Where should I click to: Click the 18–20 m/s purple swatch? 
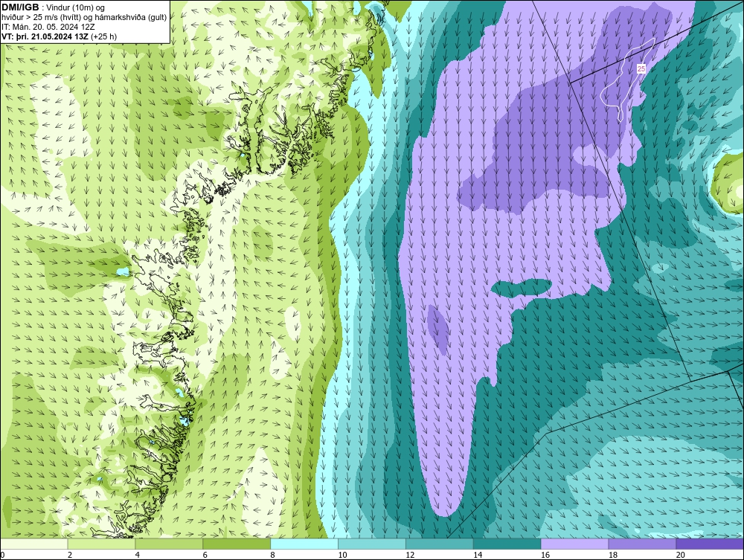pyautogui.click(x=643, y=544)
